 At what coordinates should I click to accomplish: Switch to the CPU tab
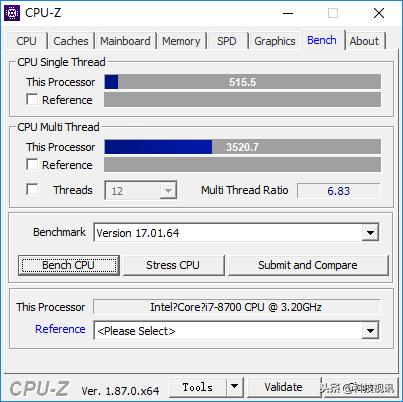(x=26, y=41)
